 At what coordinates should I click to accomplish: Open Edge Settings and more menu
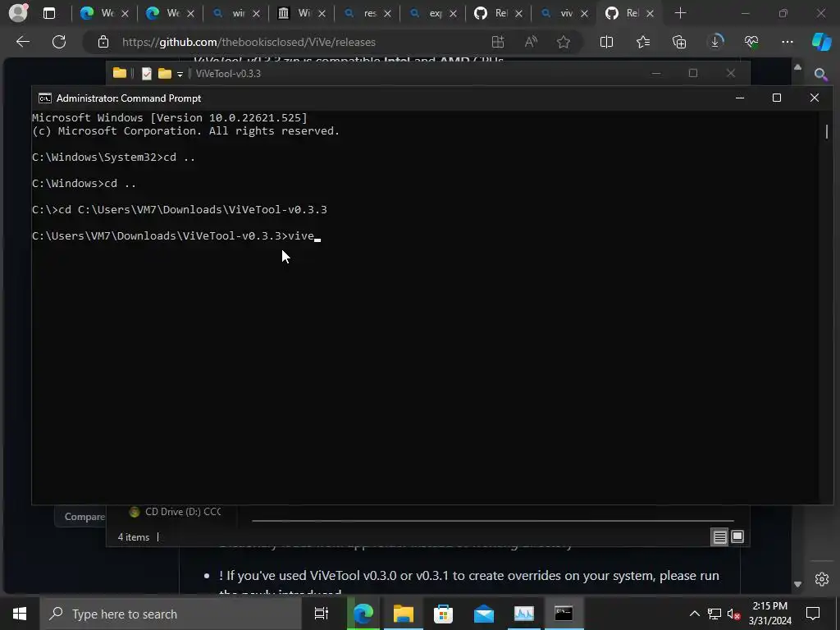click(x=787, y=42)
